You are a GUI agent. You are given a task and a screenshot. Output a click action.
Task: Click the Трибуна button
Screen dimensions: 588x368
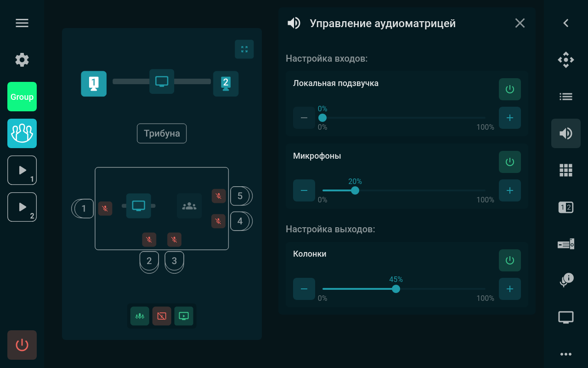point(162,133)
